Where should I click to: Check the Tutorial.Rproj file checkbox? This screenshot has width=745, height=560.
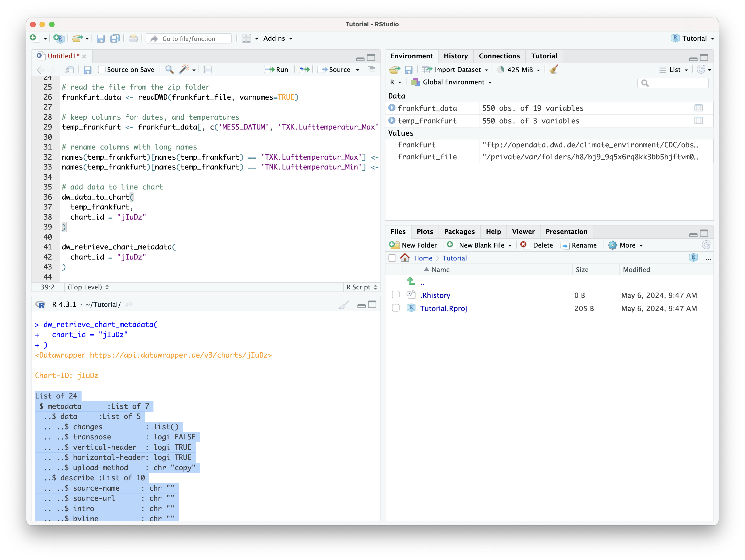point(396,308)
